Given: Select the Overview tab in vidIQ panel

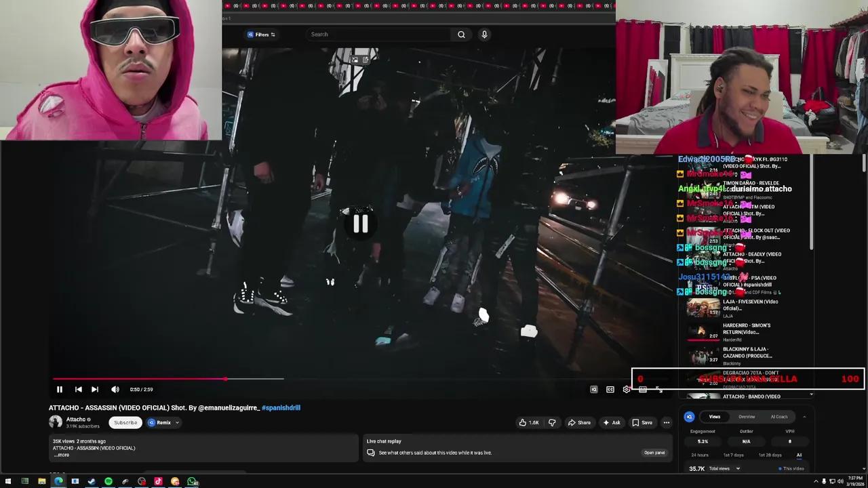Looking at the screenshot, I should pyautogui.click(x=747, y=417).
